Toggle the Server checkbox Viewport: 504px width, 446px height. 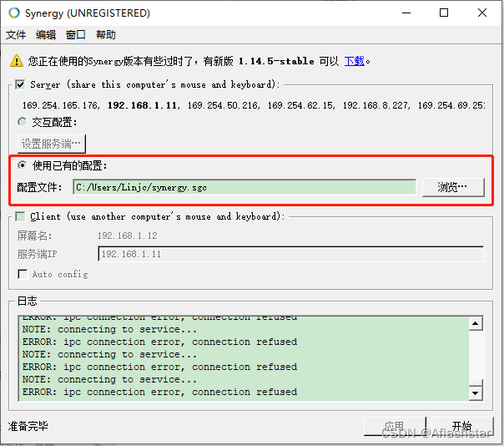point(20,84)
